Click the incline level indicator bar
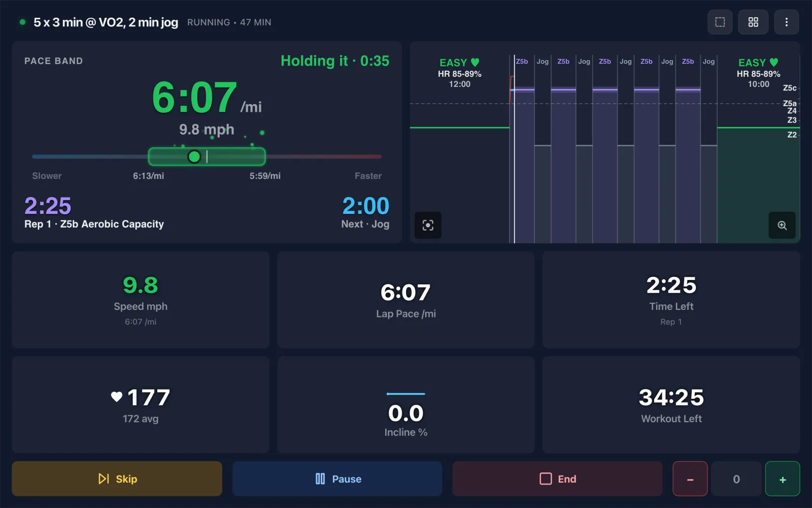This screenshot has width=812, height=508. pyautogui.click(x=405, y=394)
